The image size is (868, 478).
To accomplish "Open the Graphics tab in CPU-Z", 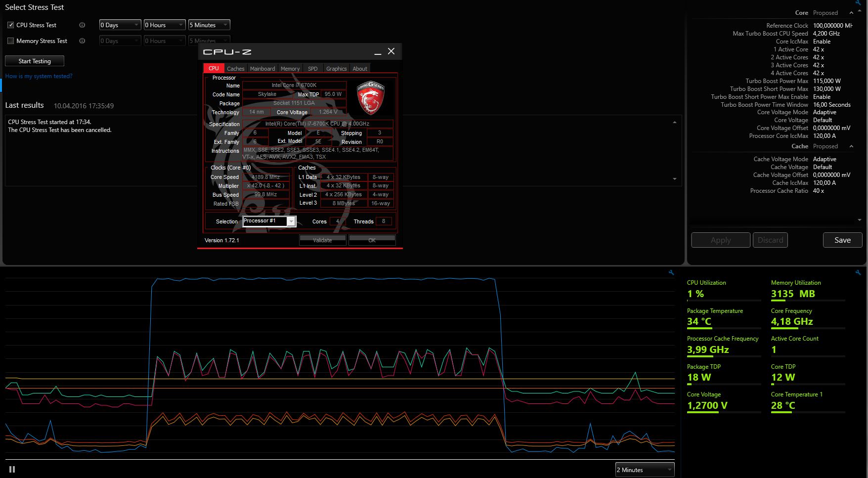I will tap(337, 69).
